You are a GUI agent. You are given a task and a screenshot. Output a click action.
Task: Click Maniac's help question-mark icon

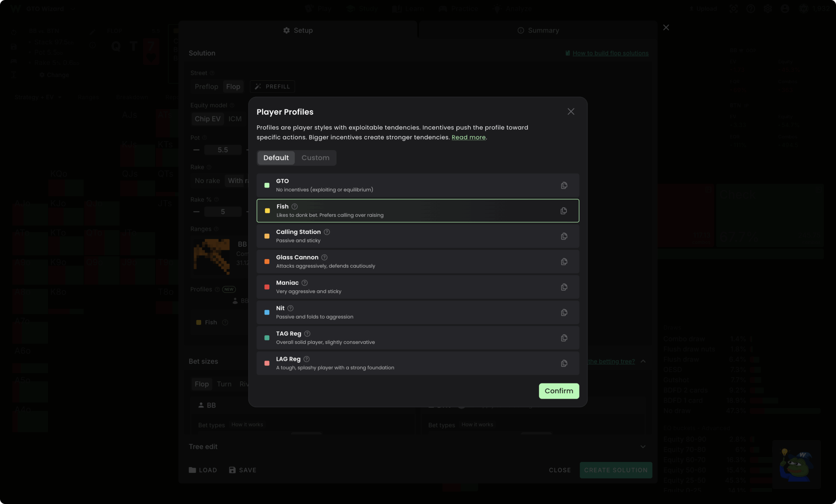304,283
